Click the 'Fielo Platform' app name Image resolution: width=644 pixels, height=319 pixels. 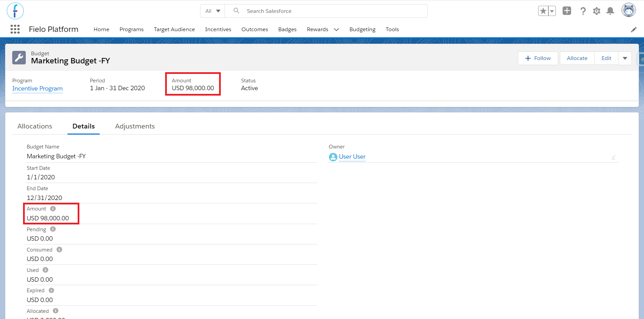(54, 29)
